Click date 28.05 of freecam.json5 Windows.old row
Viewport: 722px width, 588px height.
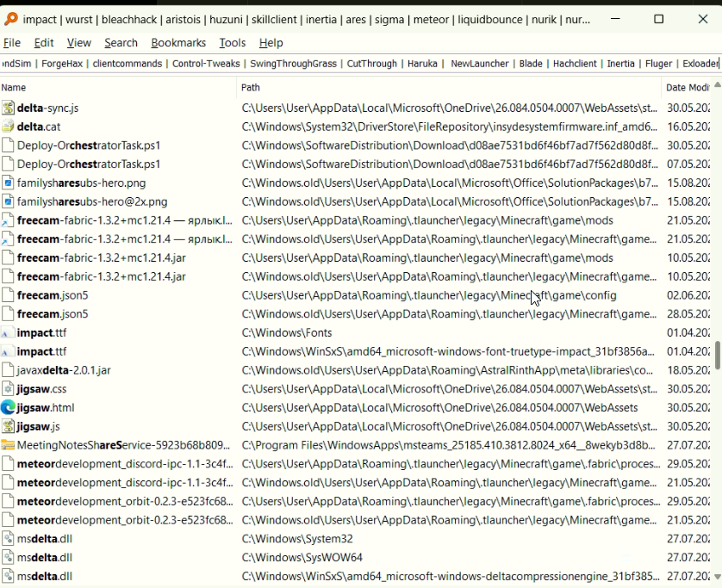[688, 314]
